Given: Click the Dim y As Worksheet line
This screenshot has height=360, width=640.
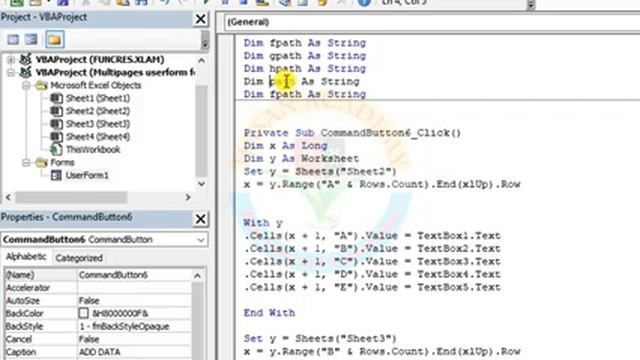Looking at the screenshot, I should click(x=301, y=159).
